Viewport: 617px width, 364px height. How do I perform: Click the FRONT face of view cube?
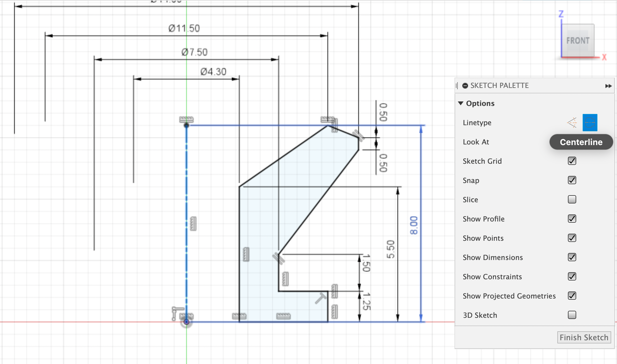578,41
